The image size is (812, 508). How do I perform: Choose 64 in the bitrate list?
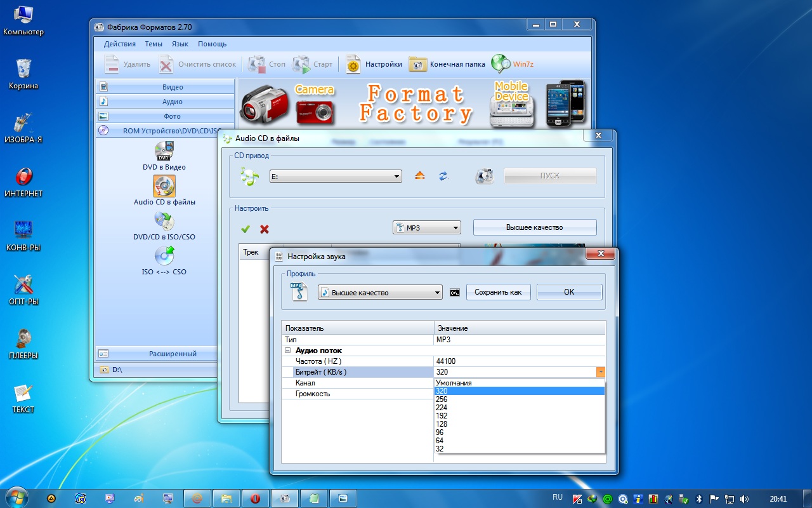point(520,441)
